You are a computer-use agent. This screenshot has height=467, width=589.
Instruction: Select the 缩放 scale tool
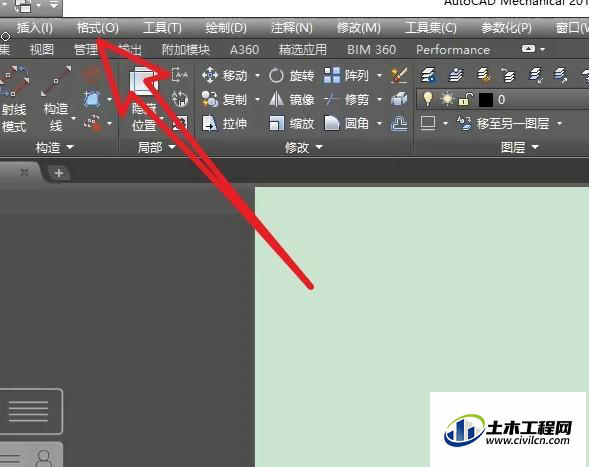click(292, 123)
